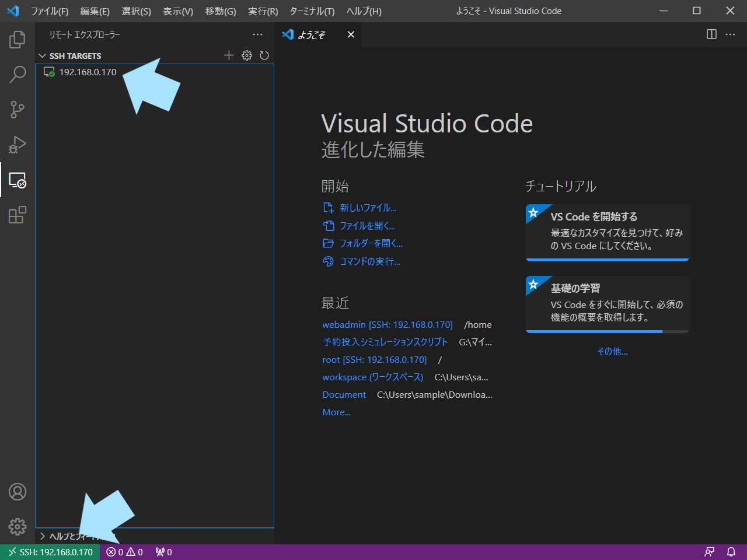Open the Accounts menu icon

(18, 492)
